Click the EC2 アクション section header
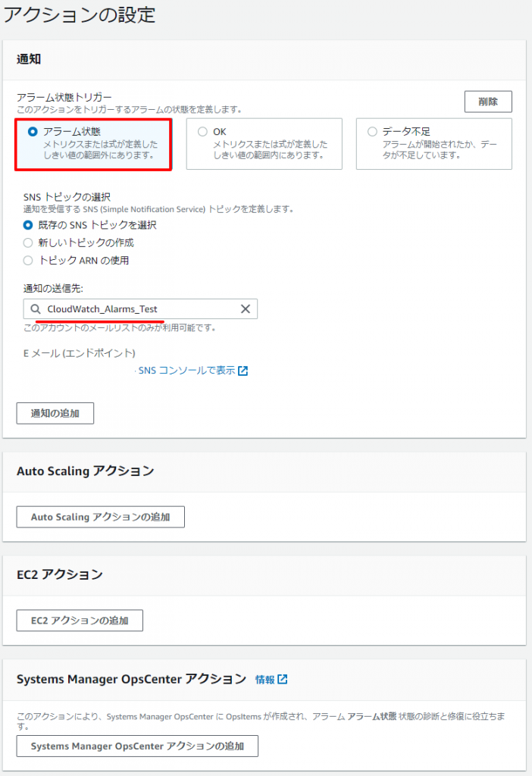Screen dimensions: 532x776 point(60,574)
